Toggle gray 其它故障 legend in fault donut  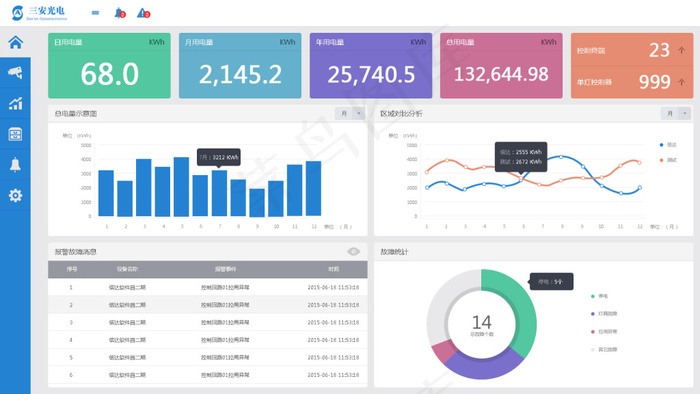604,349
